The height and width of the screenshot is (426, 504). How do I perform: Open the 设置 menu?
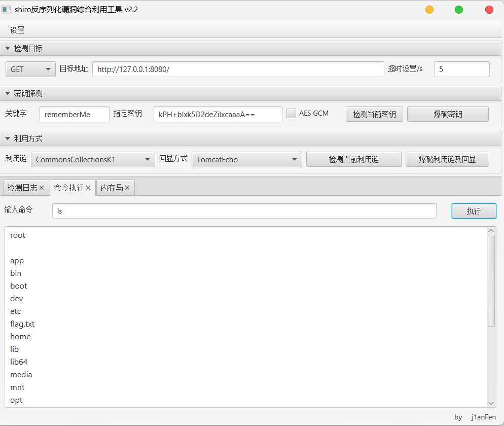point(17,30)
